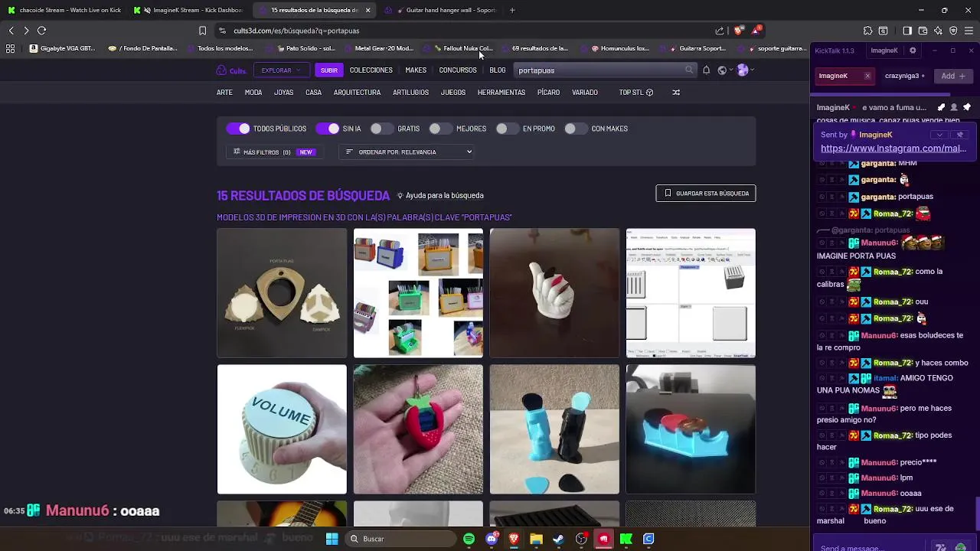Viewport: 980px width, 551px height.
Task: Open the Concursos menu item
Action: (458, 70)
